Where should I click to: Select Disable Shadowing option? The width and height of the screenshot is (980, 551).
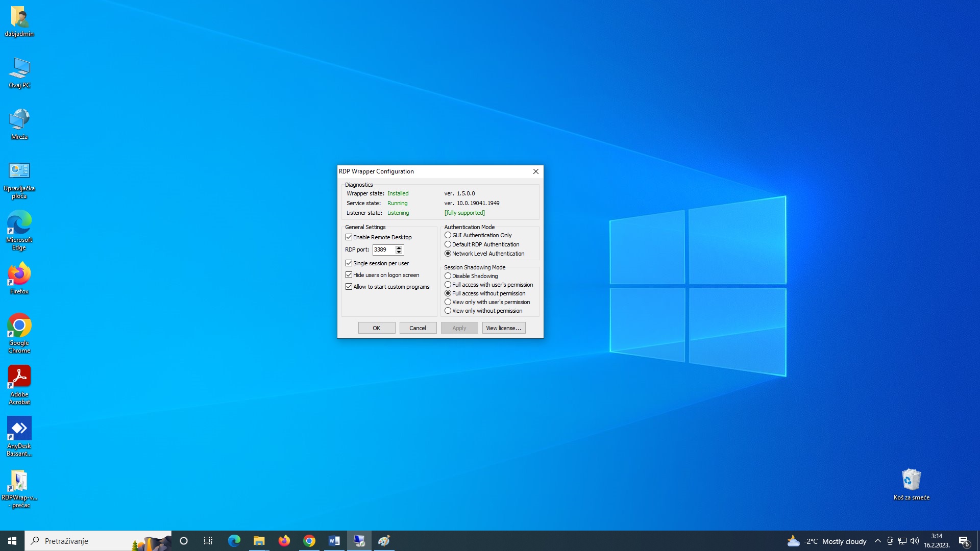(x=448, y=276)
